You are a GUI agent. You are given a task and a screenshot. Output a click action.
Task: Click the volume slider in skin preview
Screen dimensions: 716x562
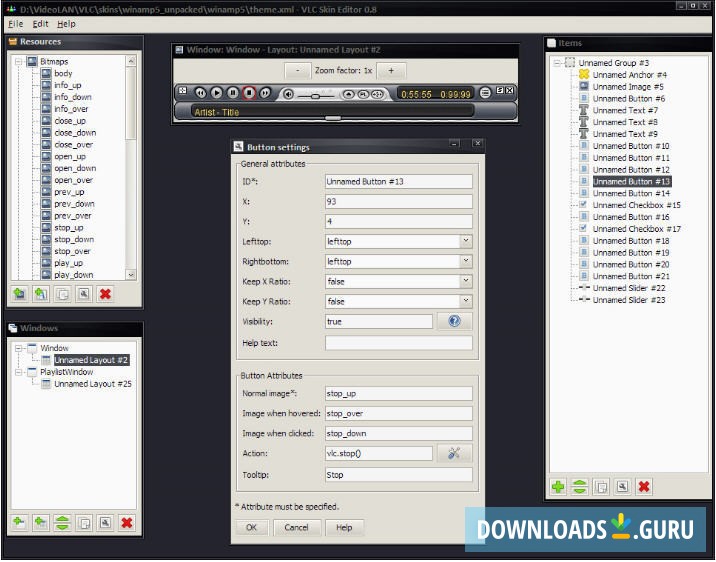point(315,96)
